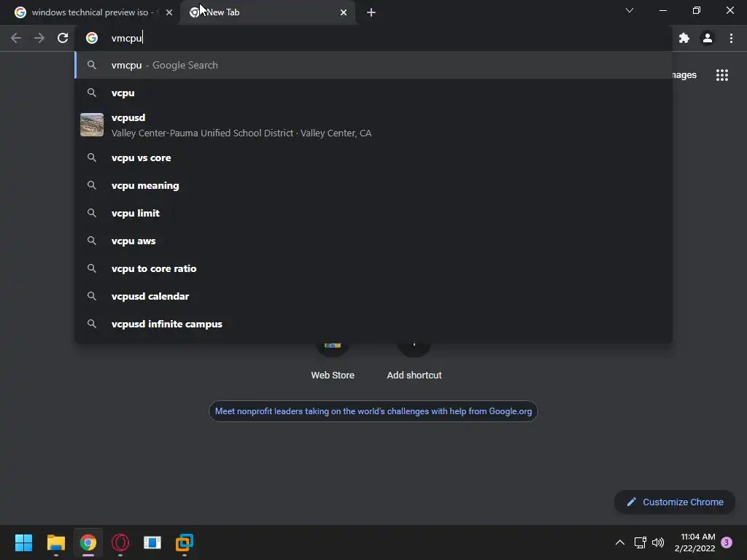
Task: Go forward using the forward arrow
Action: [39, 38]
